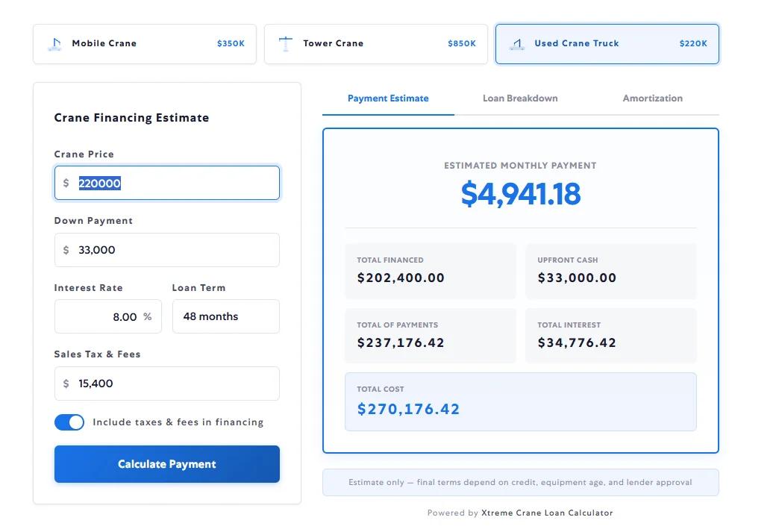Select the Tower Crane icon
This screenshot has width=776, height=532.
pos(286,43)
